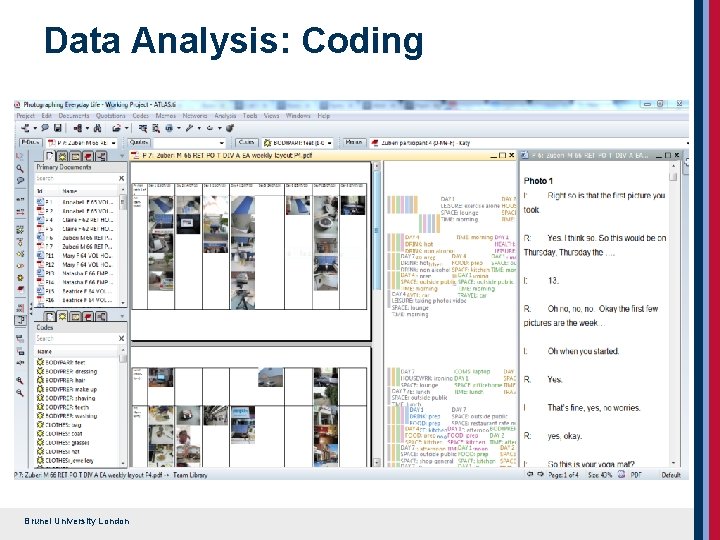Click the Save disk icon in toolbar

tap(57, 128)
